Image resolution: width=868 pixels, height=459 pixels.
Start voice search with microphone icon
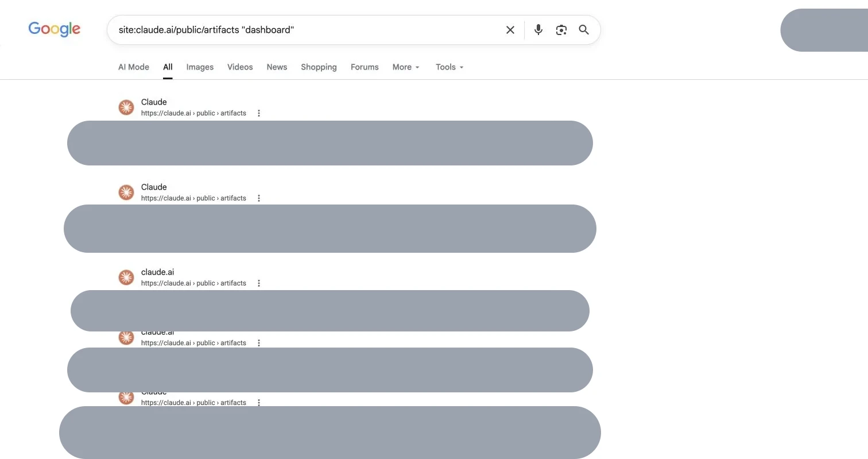[x=538, y=30]
